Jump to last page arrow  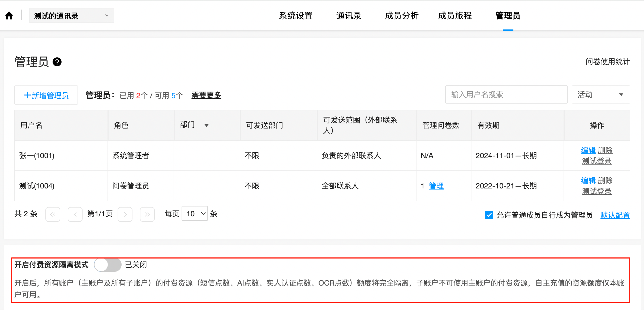point(147,214)
